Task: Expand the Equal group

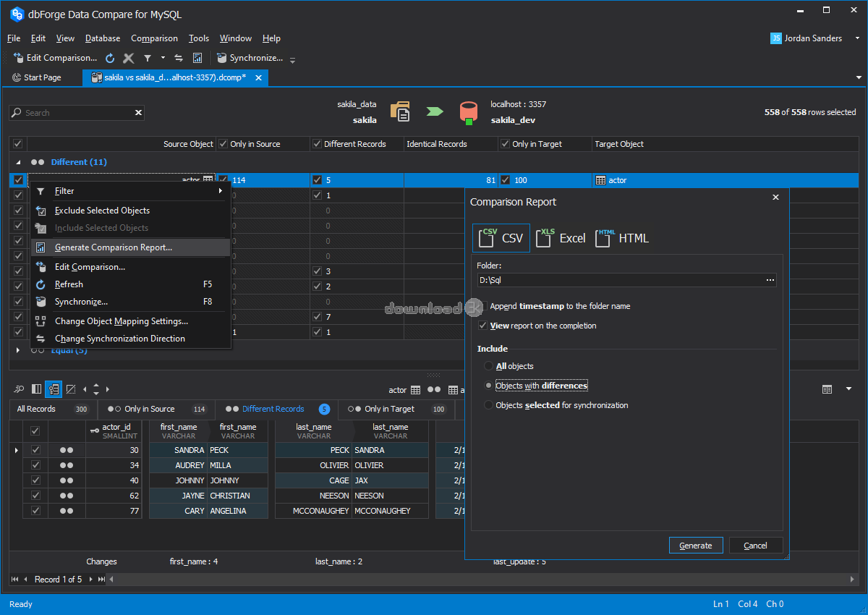Action: coord(18,350)
